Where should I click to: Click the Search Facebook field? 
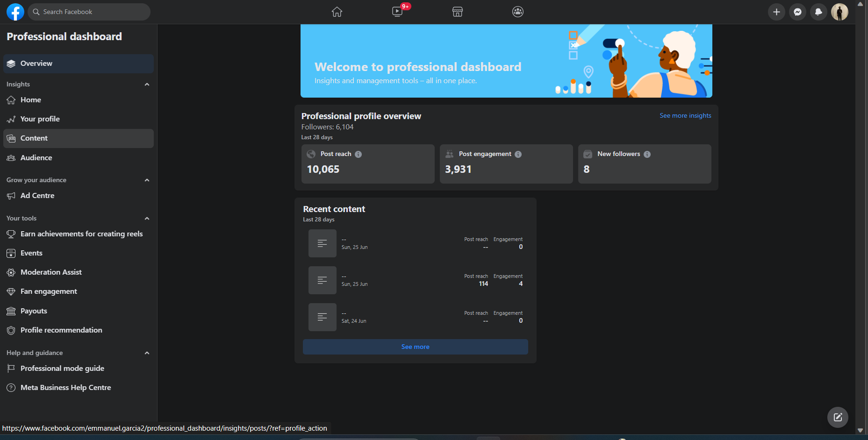click(x=89, y=12)
